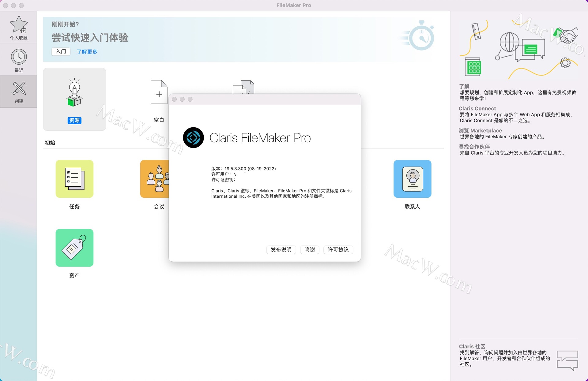Click the 许可协议 license agreement button
The image size is (588, 381).
pyautogui.click(x=338, y=250)
